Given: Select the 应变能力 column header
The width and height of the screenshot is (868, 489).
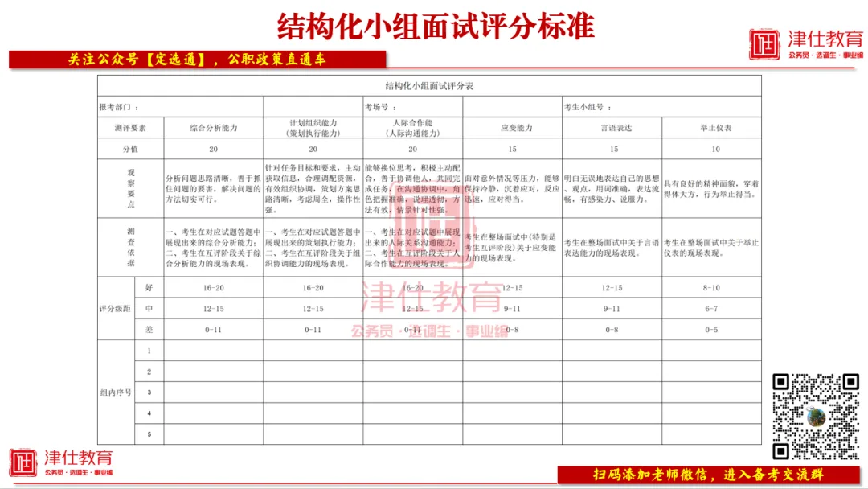Looking at the screenshot, I should (x=513, y=128).
